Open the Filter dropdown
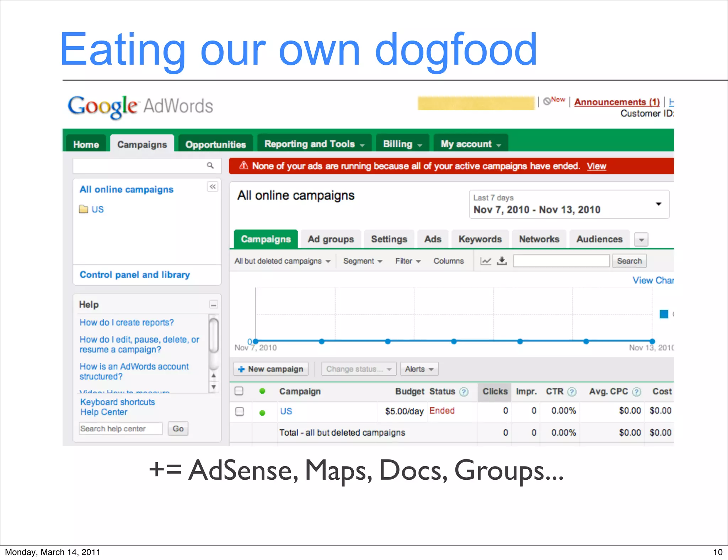Viewport: 728px width, 560px height. click(408, 261)
